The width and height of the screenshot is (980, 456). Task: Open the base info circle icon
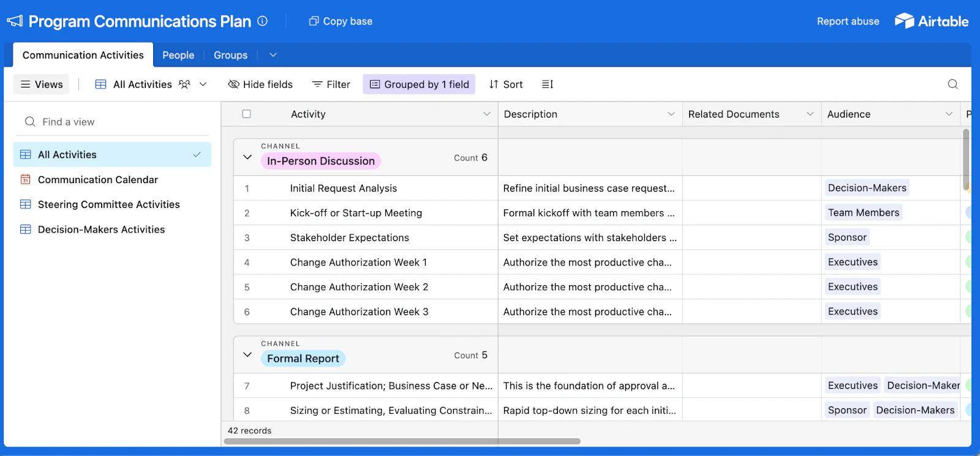pos(262,21)
